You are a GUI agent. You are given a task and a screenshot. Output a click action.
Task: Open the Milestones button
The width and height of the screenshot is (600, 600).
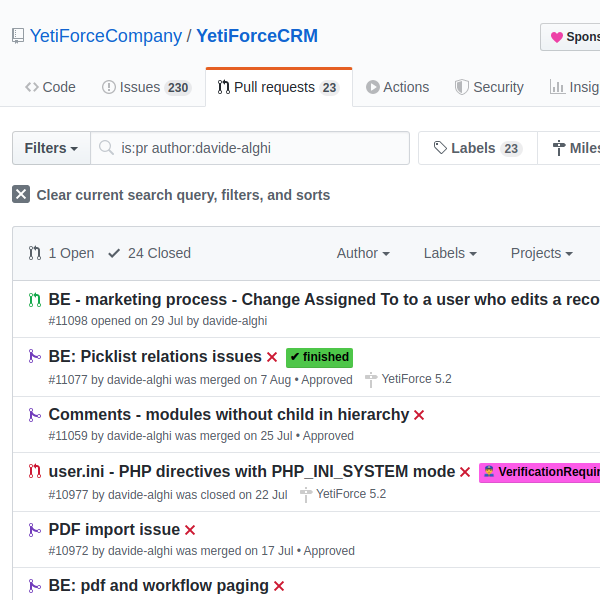569,148
